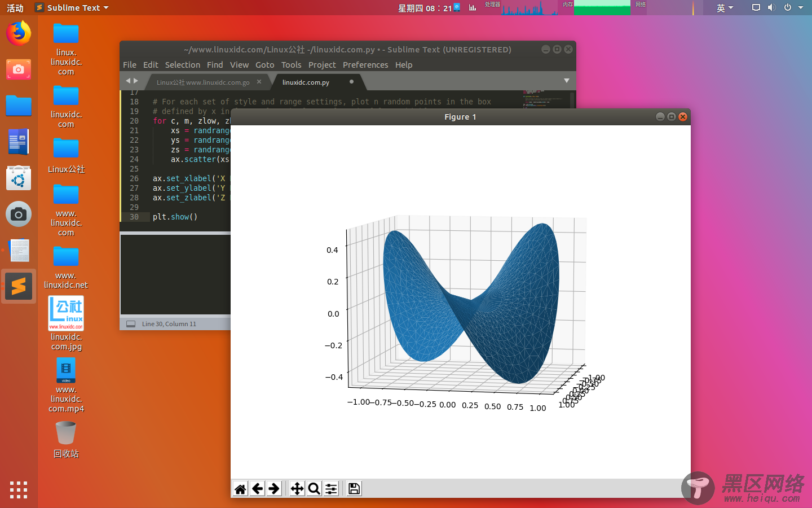The height and width of the screenshot is (508, 812).
Task: Open the text editor in dock
Action: (19, 251)
